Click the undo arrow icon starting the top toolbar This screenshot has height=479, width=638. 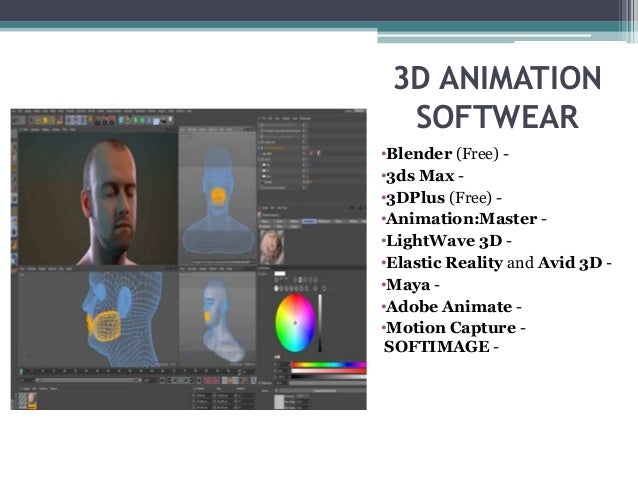point(15,120)
